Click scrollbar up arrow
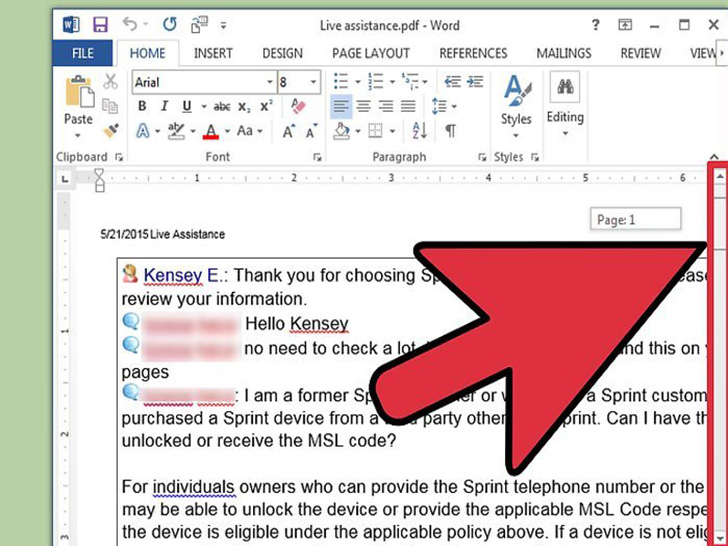 [720, 176]
